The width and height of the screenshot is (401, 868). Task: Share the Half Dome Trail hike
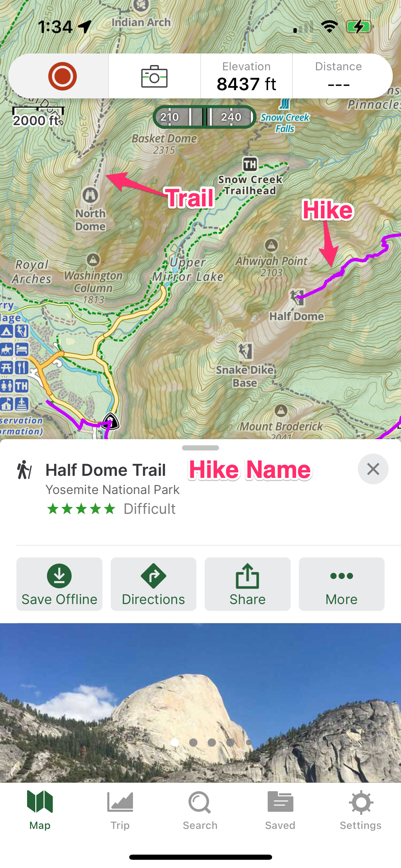[247, 584]
